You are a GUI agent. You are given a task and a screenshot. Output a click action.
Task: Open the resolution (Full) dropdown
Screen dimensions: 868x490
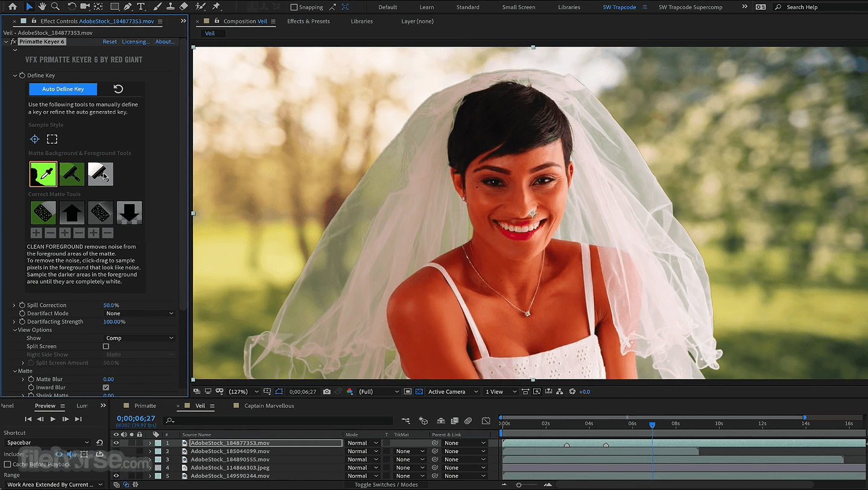click(x=379, y=392)
